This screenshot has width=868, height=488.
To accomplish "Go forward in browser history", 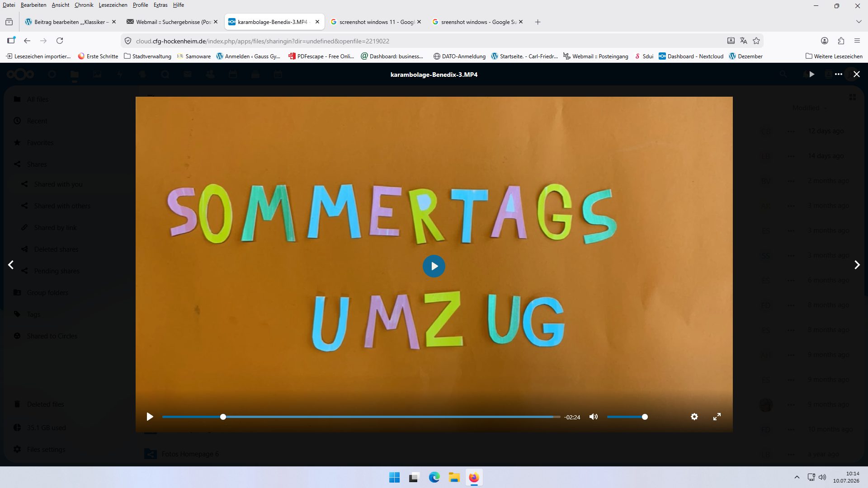I will click(x=43, y=41).
